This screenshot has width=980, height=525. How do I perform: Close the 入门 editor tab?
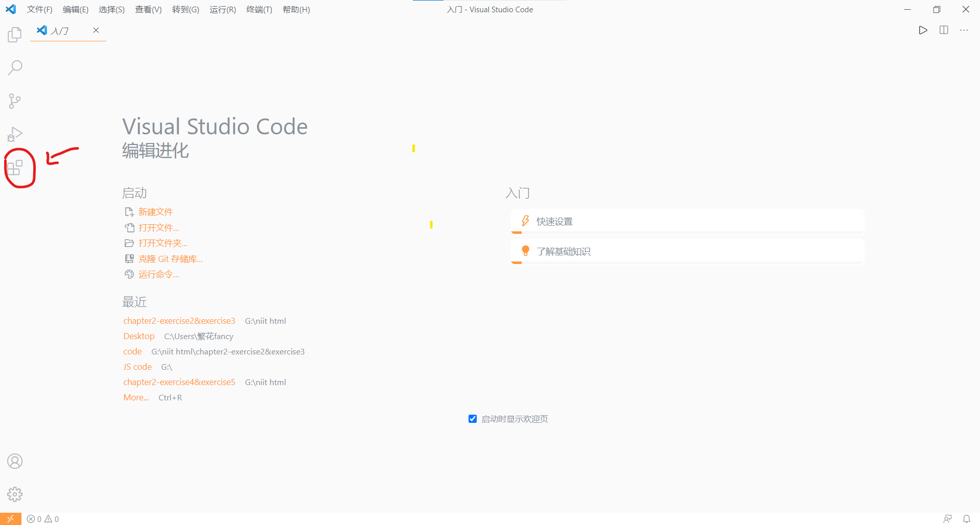[x=96, y=30]
